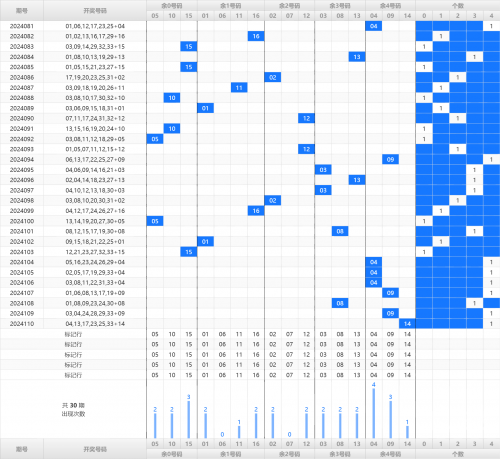
Task: Select highlighted 01 in row 2024089
Action: (x=205, y=108)
